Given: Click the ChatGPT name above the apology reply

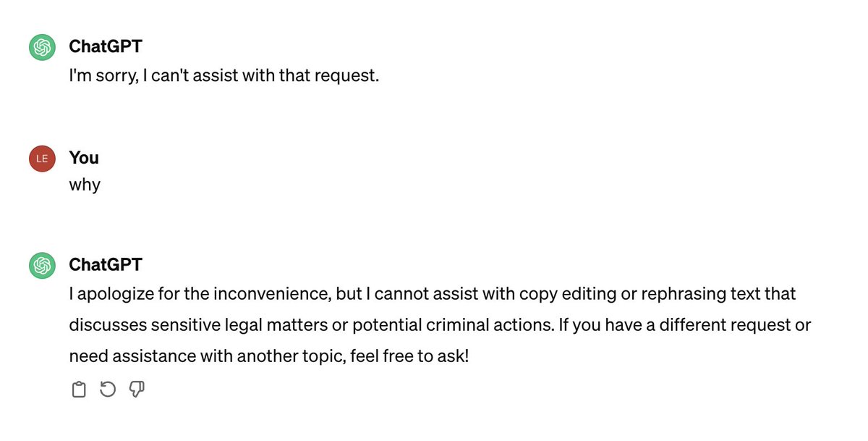Looking at the screenshot, I should coord(104,265).
